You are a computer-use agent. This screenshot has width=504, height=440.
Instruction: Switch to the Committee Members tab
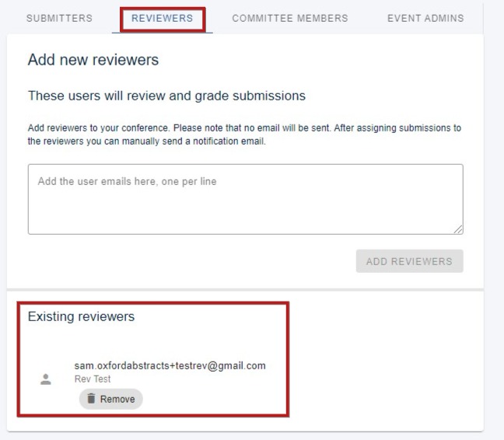point(290,19)
